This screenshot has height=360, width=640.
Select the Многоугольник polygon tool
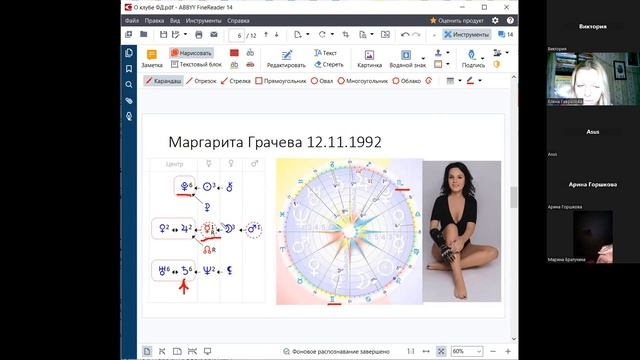pos(362,81)
